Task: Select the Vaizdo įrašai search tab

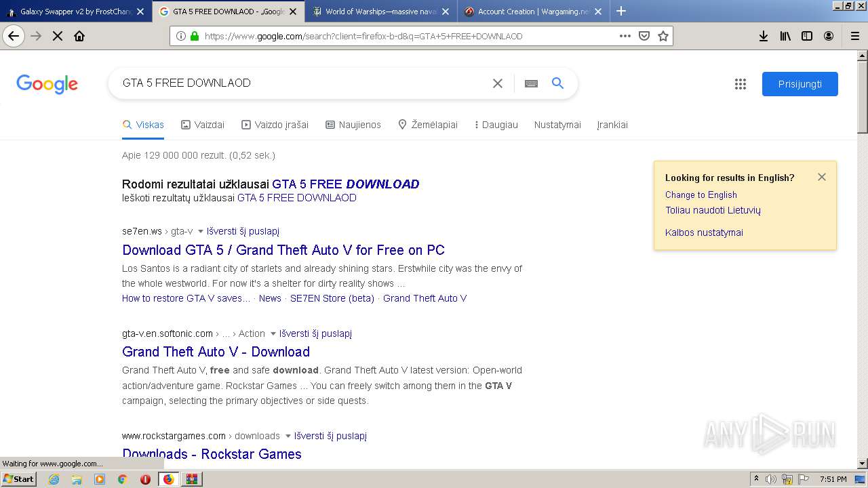Action: pyautogui.click(x=275, y=125)
